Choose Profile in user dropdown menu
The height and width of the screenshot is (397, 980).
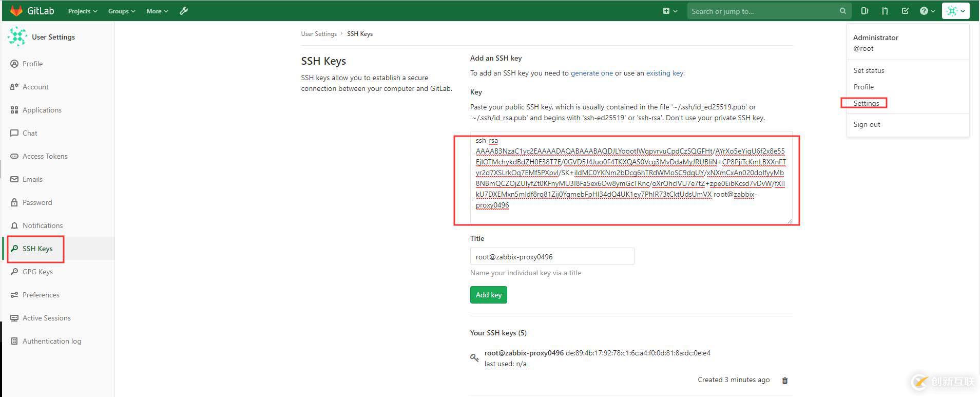pos(863,87)
